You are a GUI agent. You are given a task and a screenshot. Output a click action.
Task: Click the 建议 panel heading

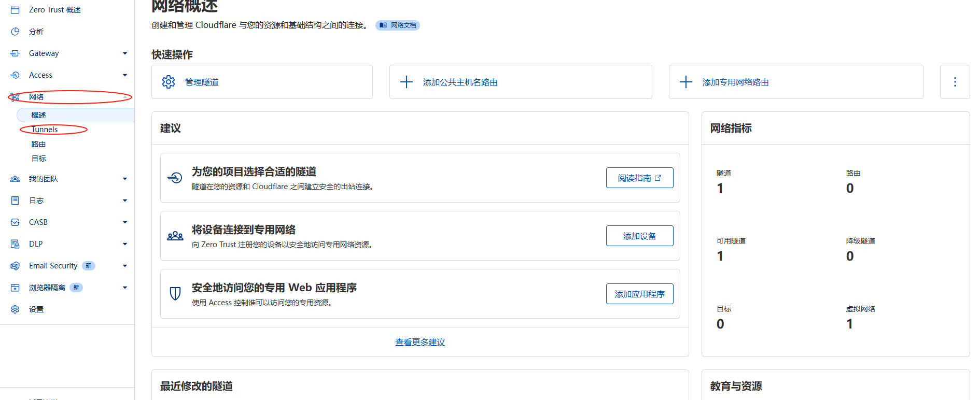171,128
